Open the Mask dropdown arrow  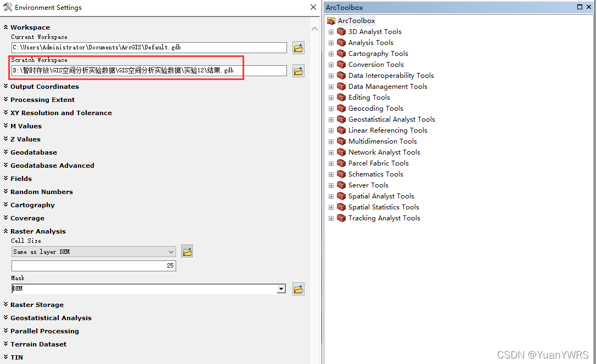[281, 289]
